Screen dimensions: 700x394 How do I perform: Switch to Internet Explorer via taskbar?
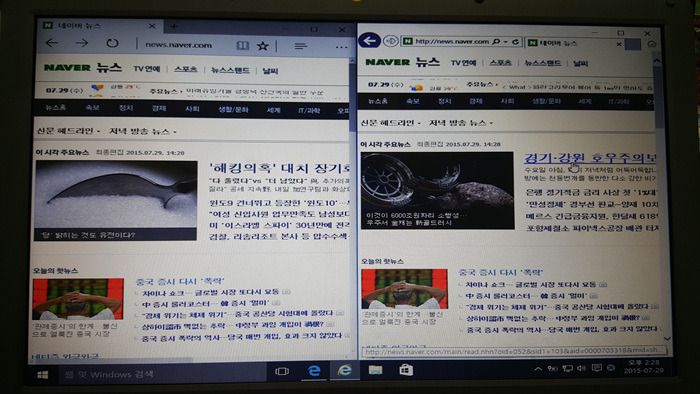(x=344, y=370)
